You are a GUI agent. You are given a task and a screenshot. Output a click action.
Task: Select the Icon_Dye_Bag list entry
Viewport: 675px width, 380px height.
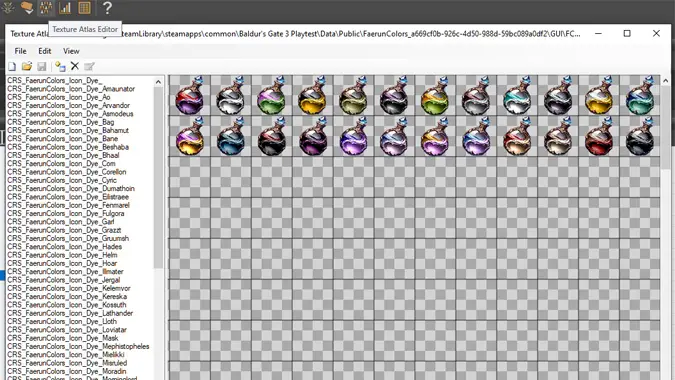[61, 122]
